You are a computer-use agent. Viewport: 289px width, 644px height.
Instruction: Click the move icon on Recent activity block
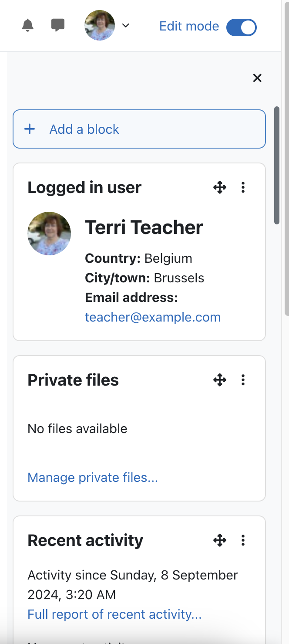point(220,541)
